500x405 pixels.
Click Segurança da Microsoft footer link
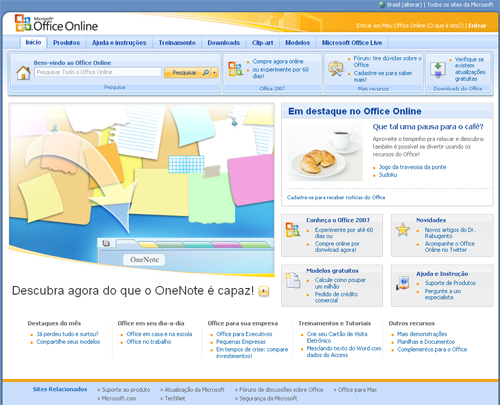(268, 398)
